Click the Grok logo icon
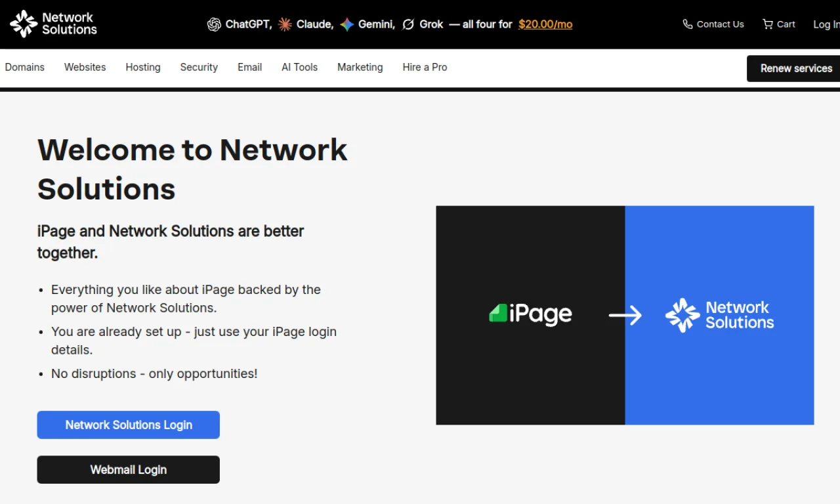Image resolution: width=840 pixels, height=504 pixels. tap(408, 24)
